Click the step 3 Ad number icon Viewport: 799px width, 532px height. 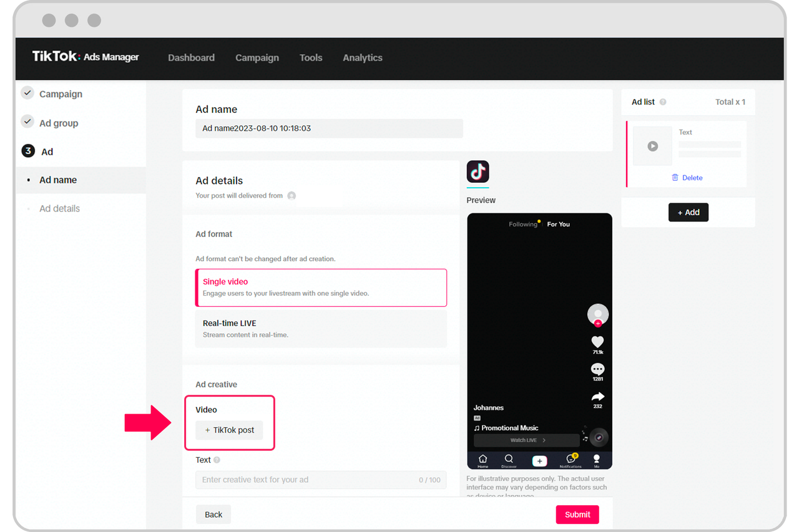click(x=27, y=151)
